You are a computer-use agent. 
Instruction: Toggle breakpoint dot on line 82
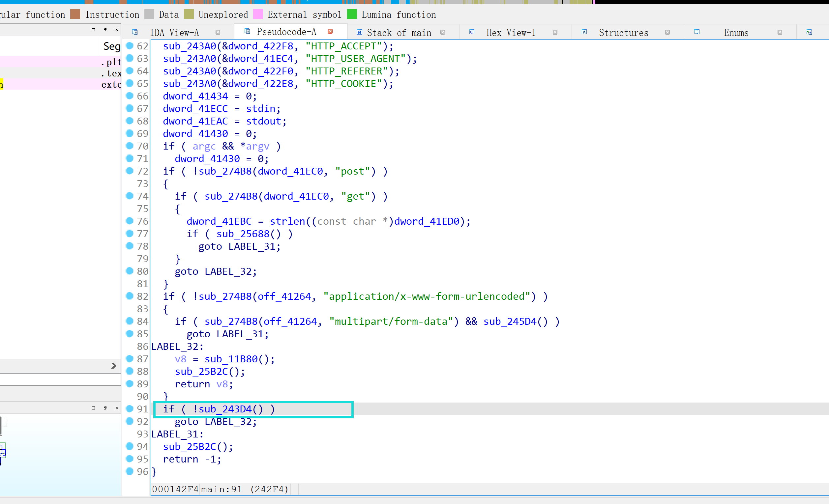coord(130,296)
